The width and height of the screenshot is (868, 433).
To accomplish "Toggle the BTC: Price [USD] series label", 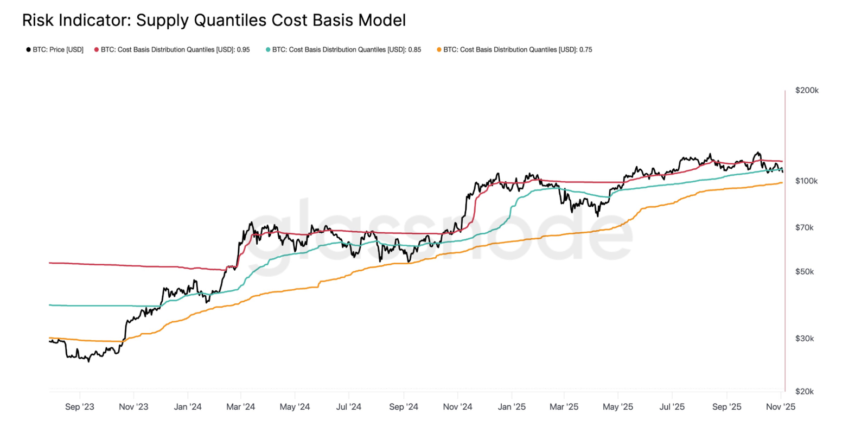I will tap(58, 50).
